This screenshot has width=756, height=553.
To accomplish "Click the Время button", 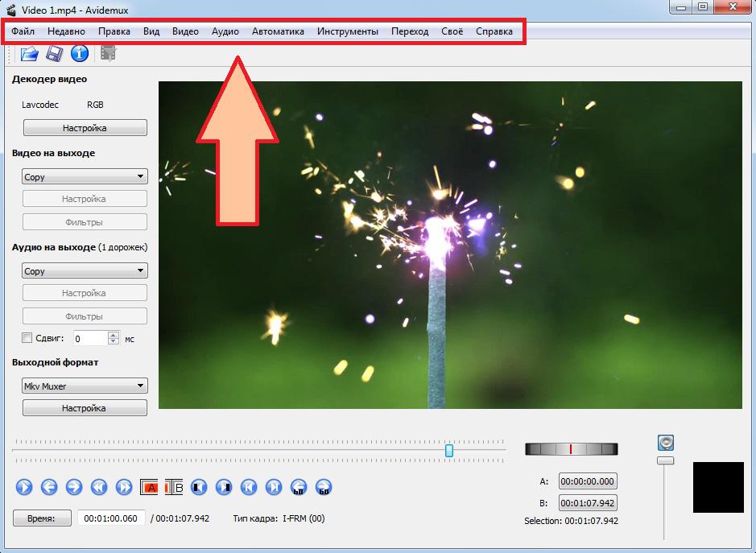I will [x=42, y=518].
